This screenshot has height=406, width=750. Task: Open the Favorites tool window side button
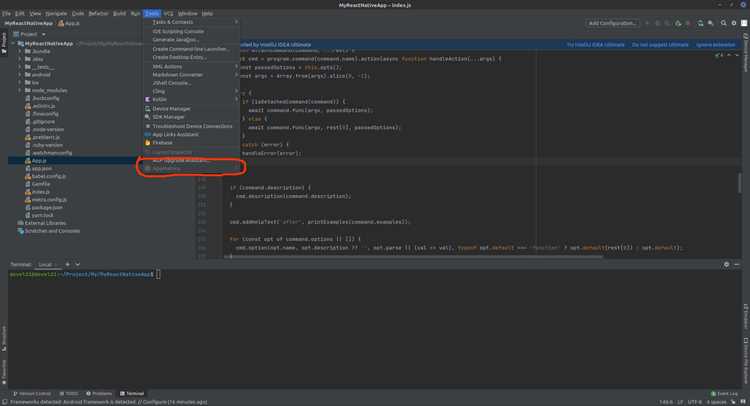click(4, 372)
